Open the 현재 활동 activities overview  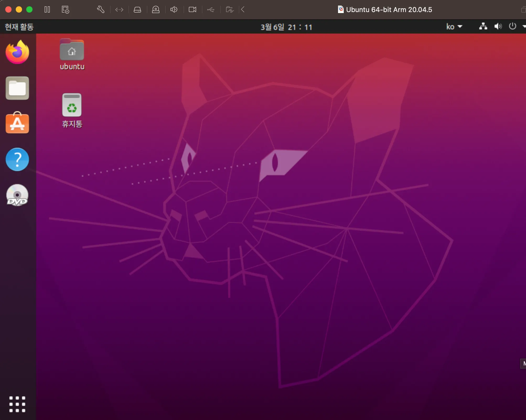pos(19,27)
